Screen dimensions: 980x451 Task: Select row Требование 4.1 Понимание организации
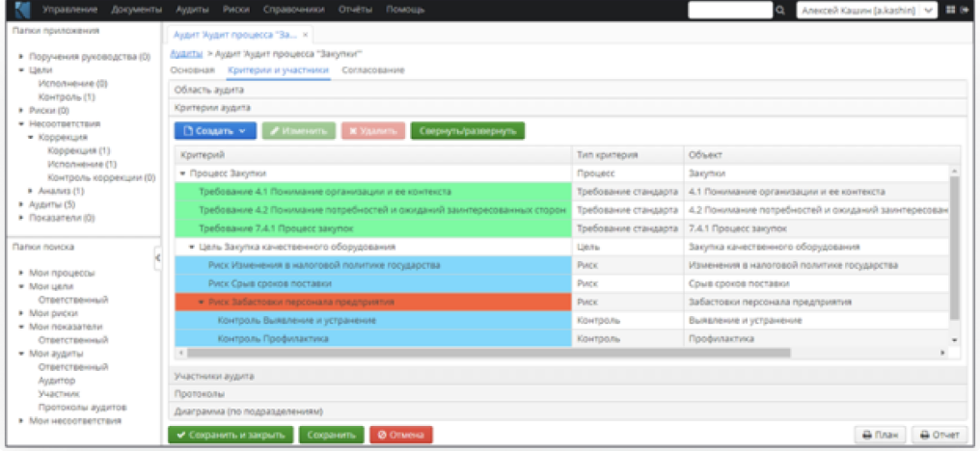[562, 192]
